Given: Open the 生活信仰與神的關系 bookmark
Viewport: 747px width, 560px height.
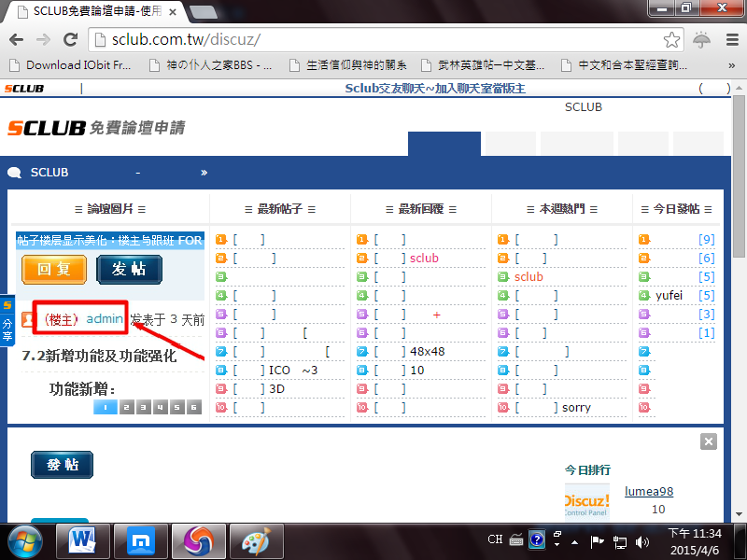Looking at the screenshot, I should pyautogui.click(x=347, y=65).
